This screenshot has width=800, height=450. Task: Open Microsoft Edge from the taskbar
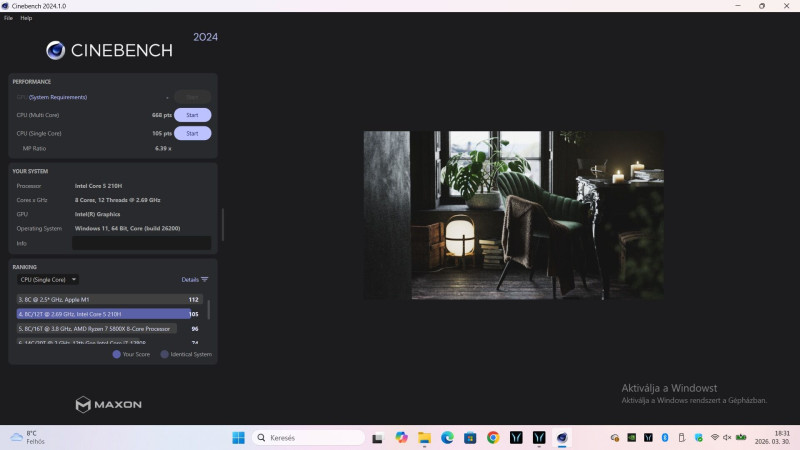pos(447,438)
